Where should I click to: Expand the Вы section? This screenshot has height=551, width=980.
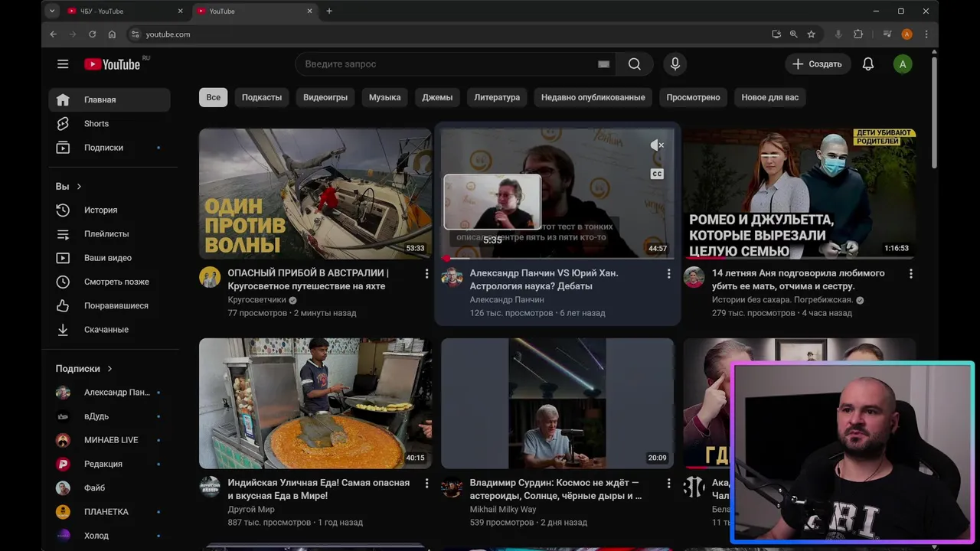[x=69, y=187]
